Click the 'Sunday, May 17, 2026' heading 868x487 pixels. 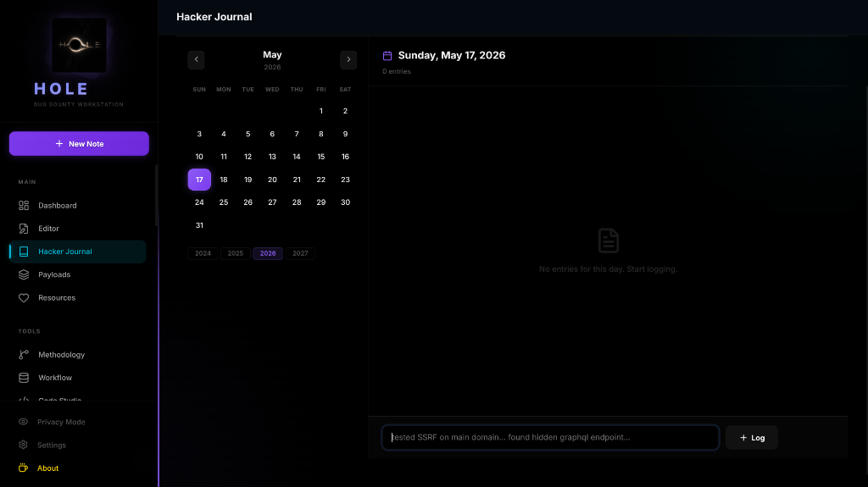[x=452, y=55]
